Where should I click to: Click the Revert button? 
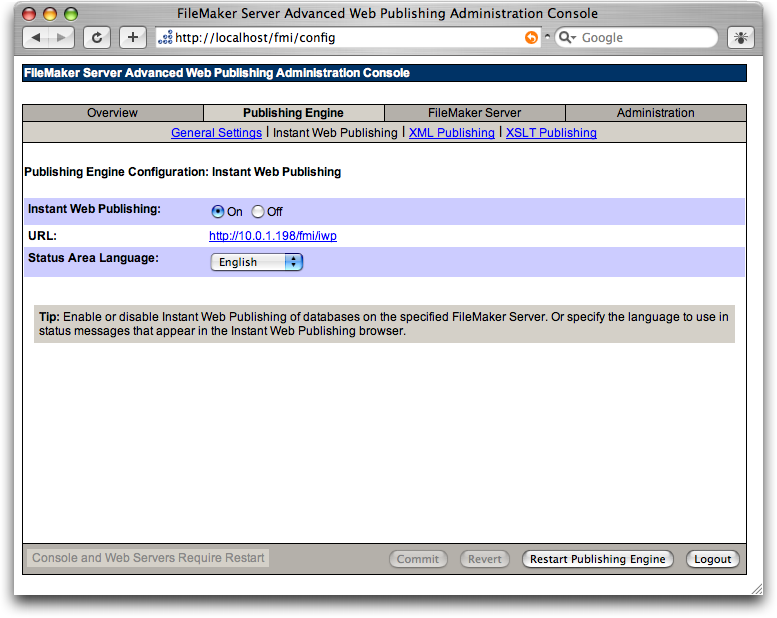pos(485,559)
